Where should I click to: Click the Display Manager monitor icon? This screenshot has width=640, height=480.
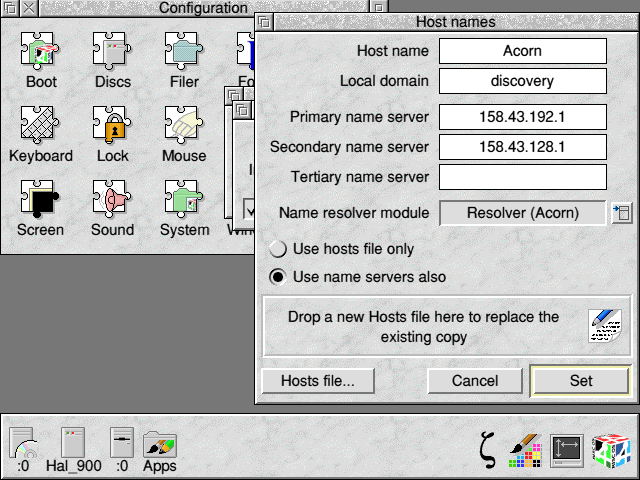[x=567, y=451]
